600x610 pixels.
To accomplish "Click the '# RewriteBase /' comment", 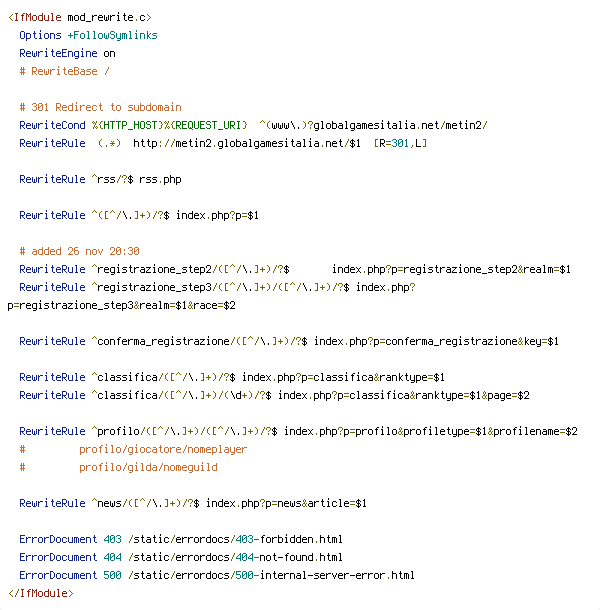I will pos(65,71).
